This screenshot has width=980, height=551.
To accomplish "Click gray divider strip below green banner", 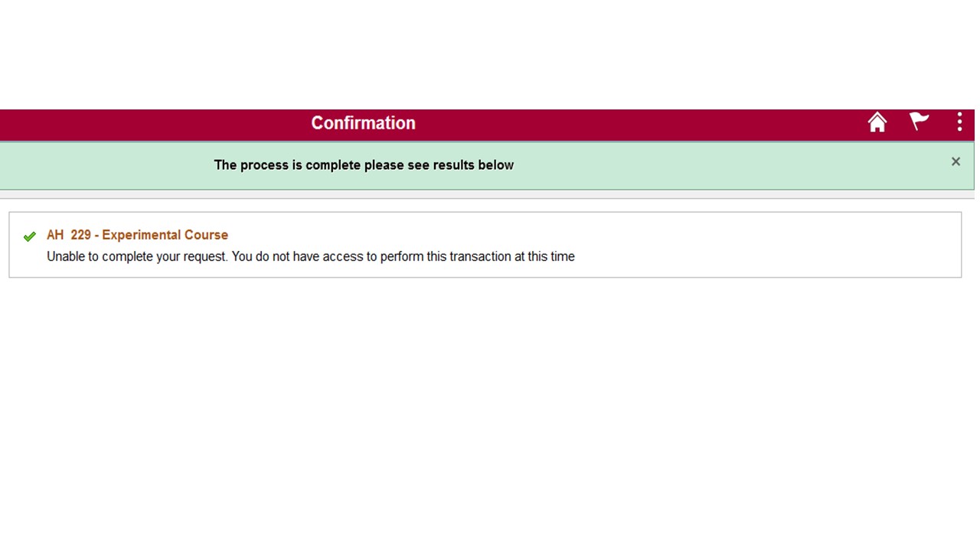I will click(490, 194).
